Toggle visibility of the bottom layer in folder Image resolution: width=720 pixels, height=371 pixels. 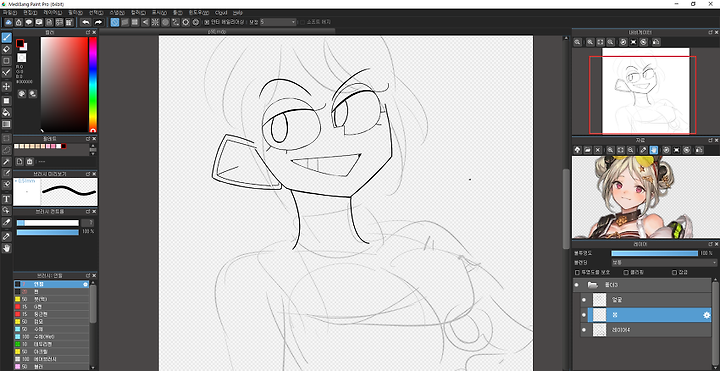tap(584, 330)
